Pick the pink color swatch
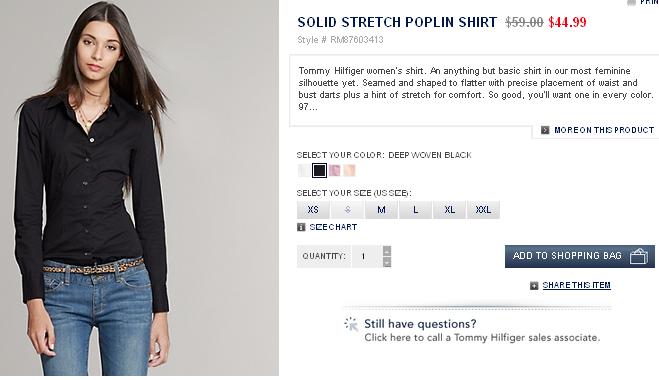 click(x=334, y=170)
